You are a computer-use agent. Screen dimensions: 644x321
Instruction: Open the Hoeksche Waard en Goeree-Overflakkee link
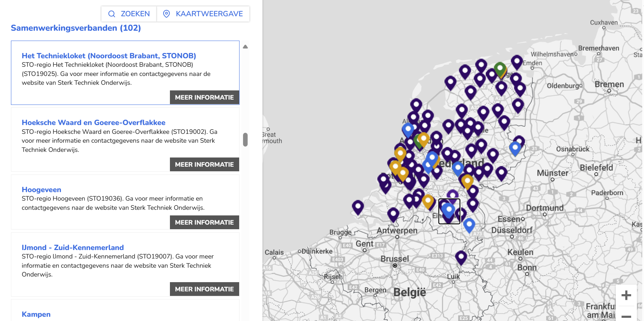click(93, 122)
